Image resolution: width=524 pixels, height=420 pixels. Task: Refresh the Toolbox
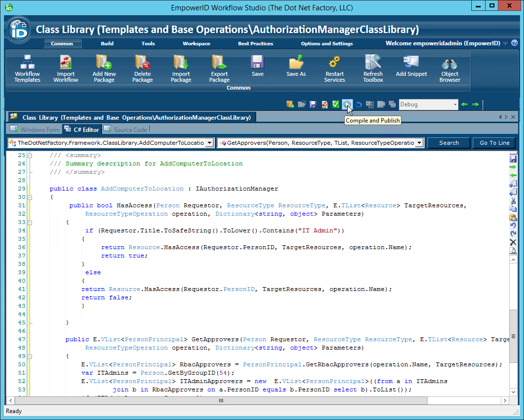[373, 68]
